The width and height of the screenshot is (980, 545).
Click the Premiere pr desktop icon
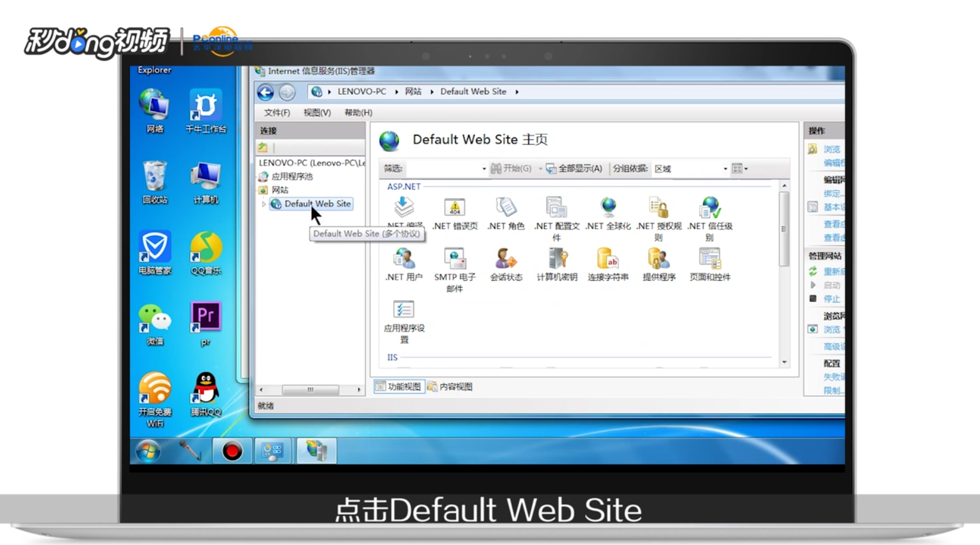pyautogui.click(x=206, y=323)
